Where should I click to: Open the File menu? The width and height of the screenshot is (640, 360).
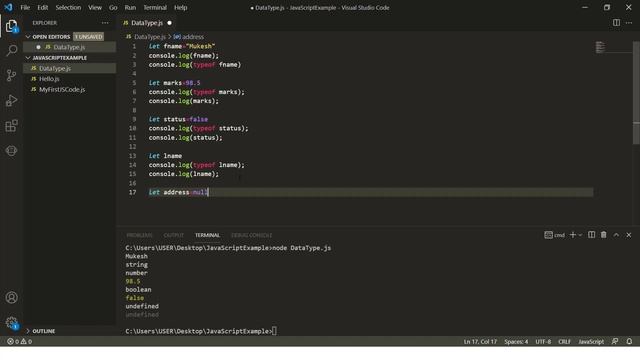point(25,7)
